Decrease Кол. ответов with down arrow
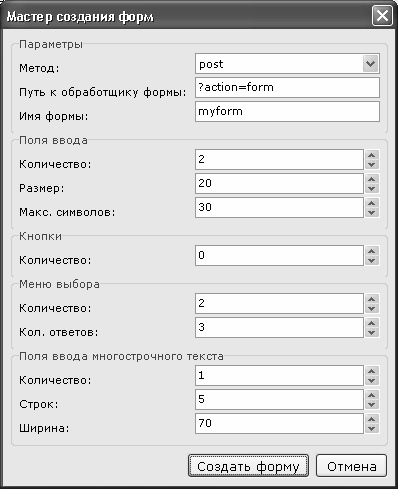The height and width of the screenshot is (489, 398). [x=372, y=333]
